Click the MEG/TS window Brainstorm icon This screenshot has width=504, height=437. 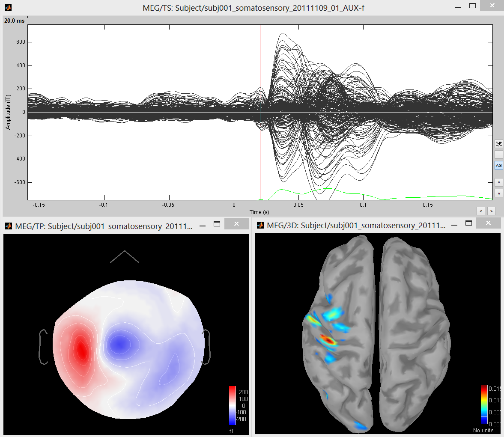8,8
